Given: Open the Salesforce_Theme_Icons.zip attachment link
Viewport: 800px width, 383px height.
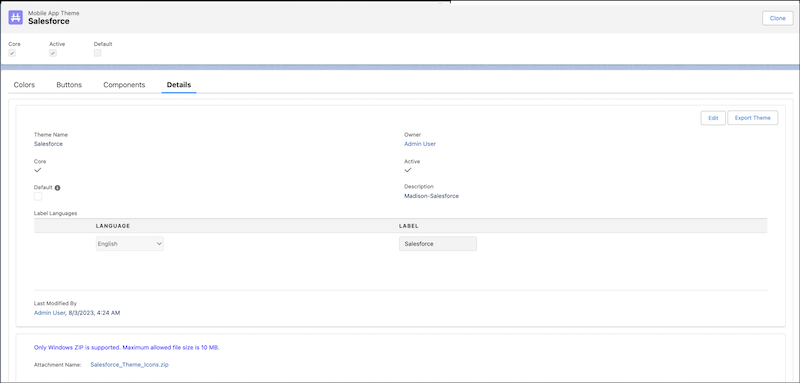Looking at the screenshot, I should point(129,365).
